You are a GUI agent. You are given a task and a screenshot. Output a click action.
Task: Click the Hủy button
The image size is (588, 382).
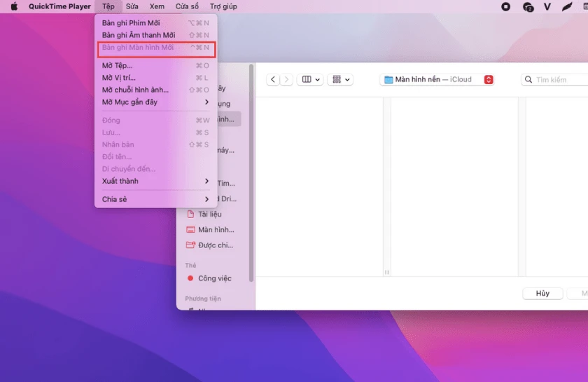pyautogui.click(x=542, y=294)
